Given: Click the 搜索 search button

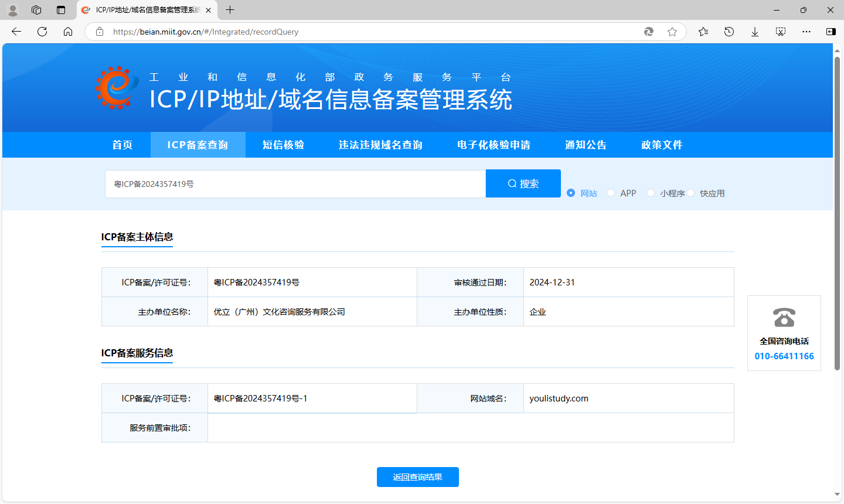Looking at the screenshot, I should [523, 183].
